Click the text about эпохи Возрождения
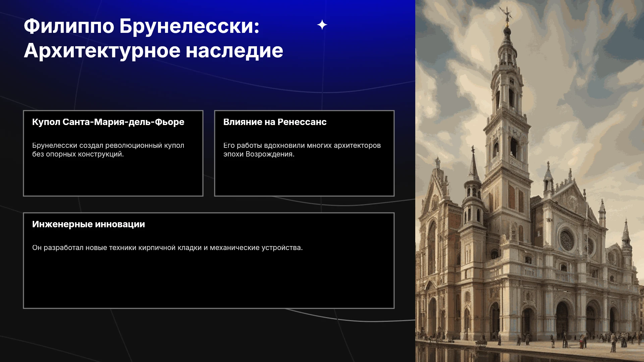Screen dimensions: 644x362 point(302,150)
